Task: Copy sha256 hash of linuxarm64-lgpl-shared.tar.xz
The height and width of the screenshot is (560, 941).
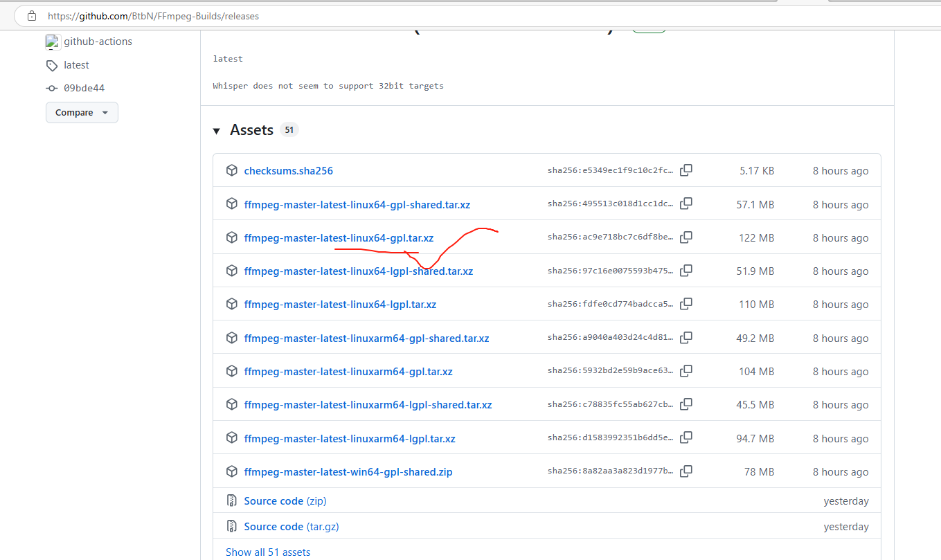Action: coord(686,404)
